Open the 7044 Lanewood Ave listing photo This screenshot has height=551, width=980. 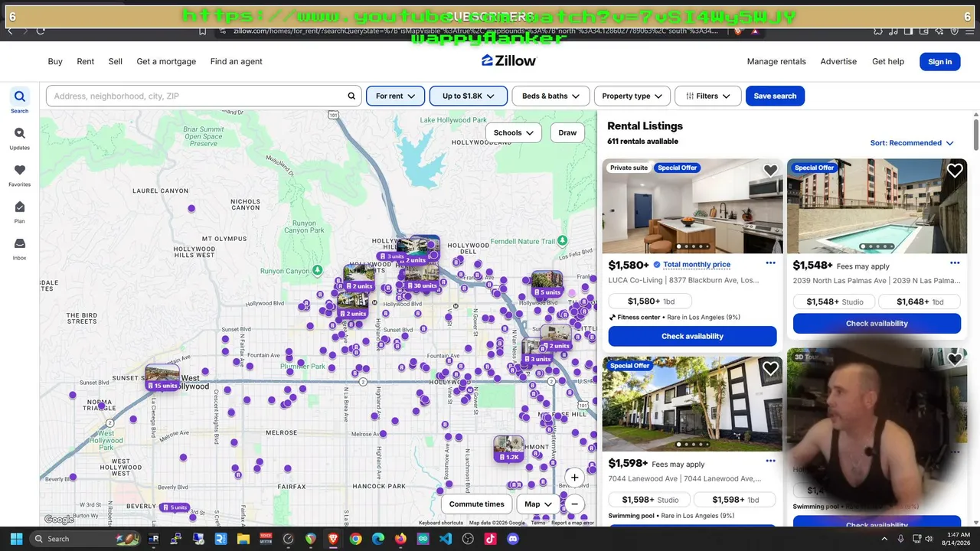(x=692, y=404)
